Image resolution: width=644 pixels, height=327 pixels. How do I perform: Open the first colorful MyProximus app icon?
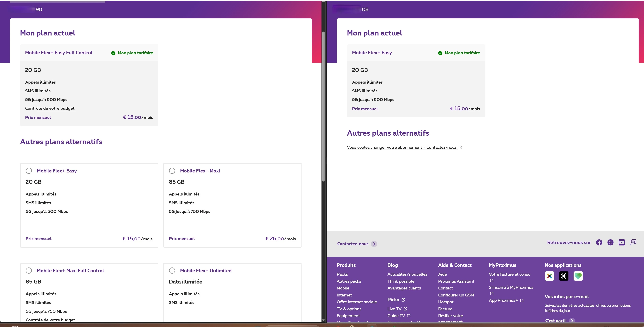(x=549, y=276)
